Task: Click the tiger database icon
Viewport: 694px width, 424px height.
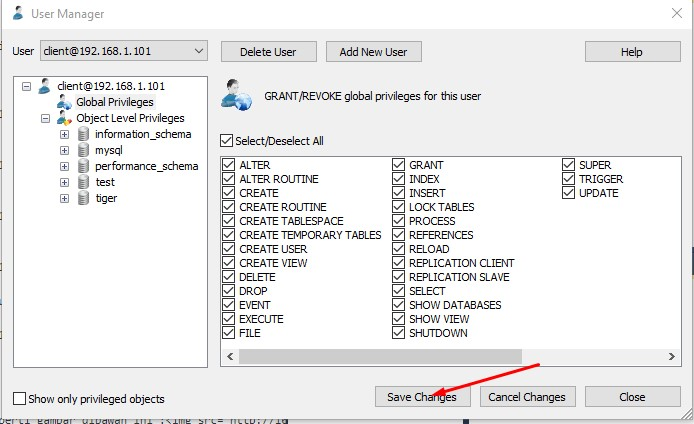Action: point(83,198)
